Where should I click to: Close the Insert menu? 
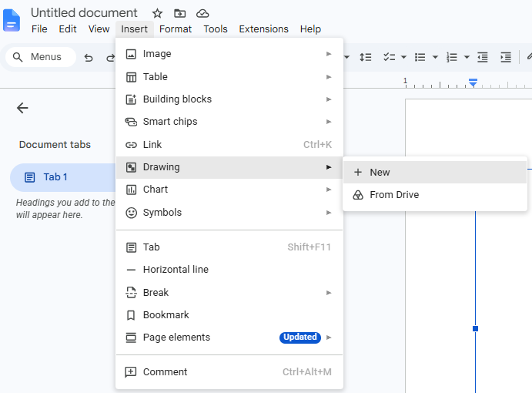[x=135, y=29]
